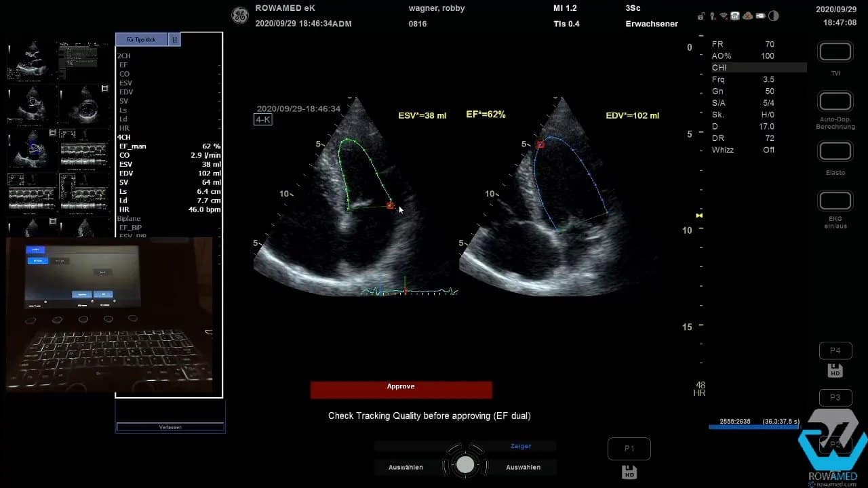Expand the Biplane measurement group

pyautogui.click(x=129, y=219)
